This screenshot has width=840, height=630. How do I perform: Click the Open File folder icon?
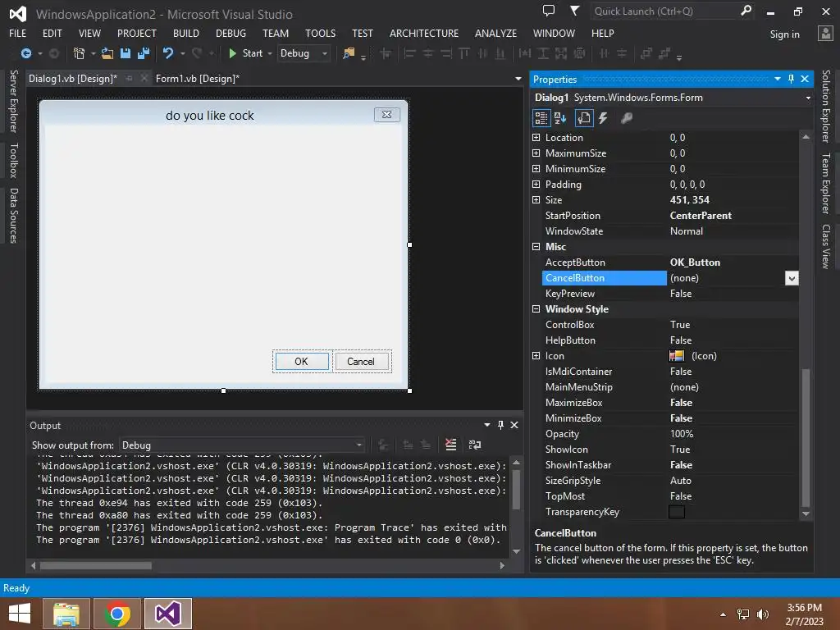107,53
